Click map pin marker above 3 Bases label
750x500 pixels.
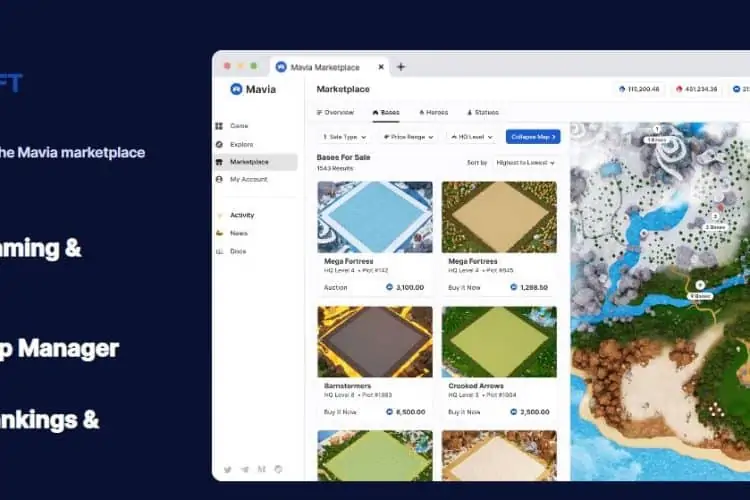coord(716,217)
